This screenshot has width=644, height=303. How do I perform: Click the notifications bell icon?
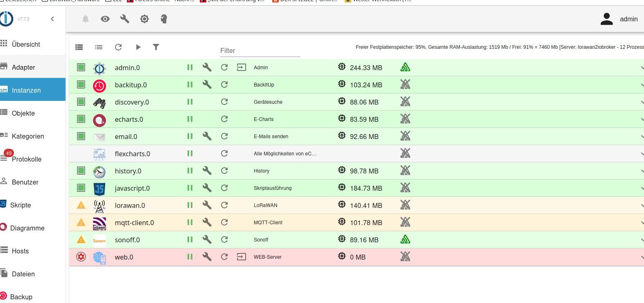click(x=86, y=19)
